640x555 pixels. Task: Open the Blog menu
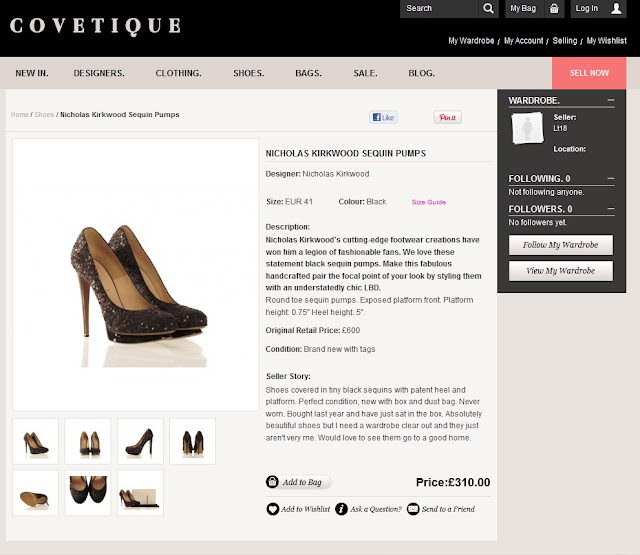422,73
